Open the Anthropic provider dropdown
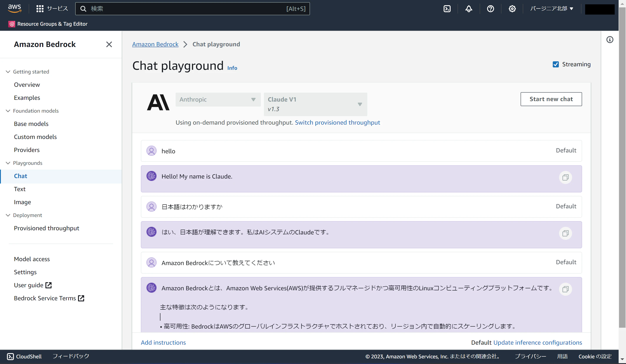 tap(218, 99)
